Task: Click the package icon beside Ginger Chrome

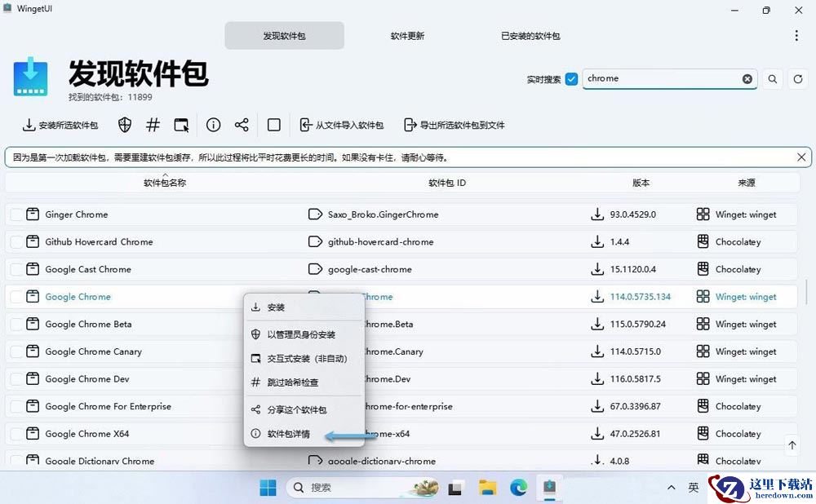Action: point(33,214)
